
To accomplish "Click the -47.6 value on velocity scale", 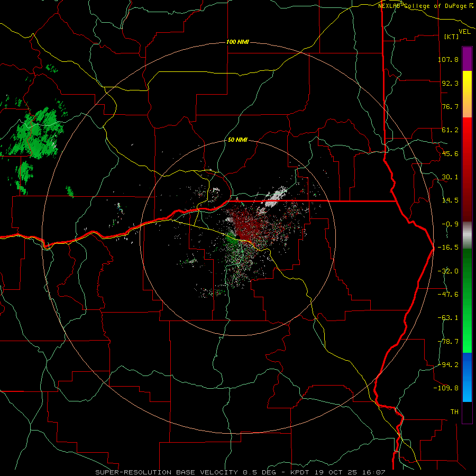I will click(448, 295).
